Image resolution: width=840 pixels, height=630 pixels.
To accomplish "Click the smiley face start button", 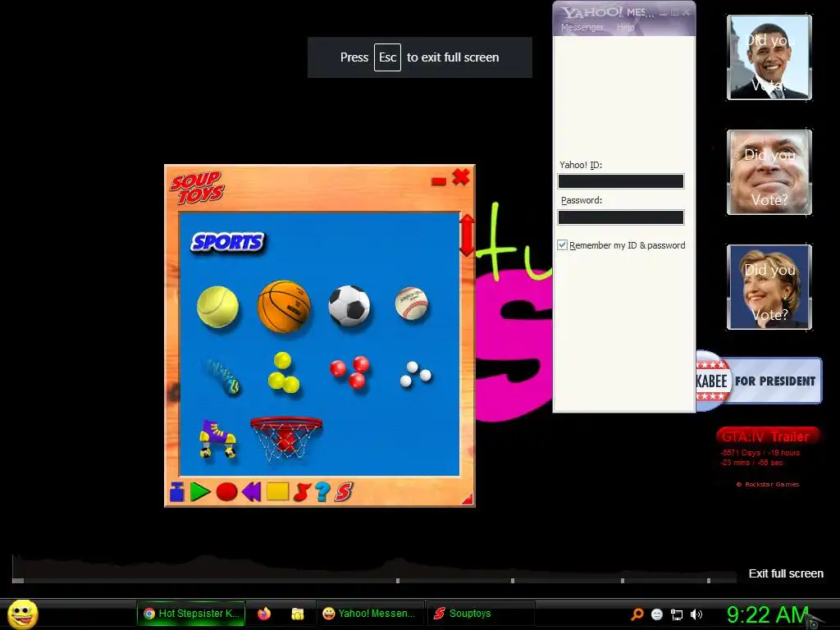I will 23,614.
